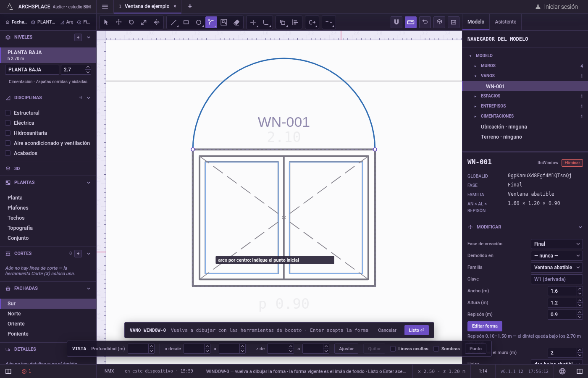The width and height of the screenshot is (588, 378).
Task: Click the globe icon in the status bar
Action: (x=562, y=371)
